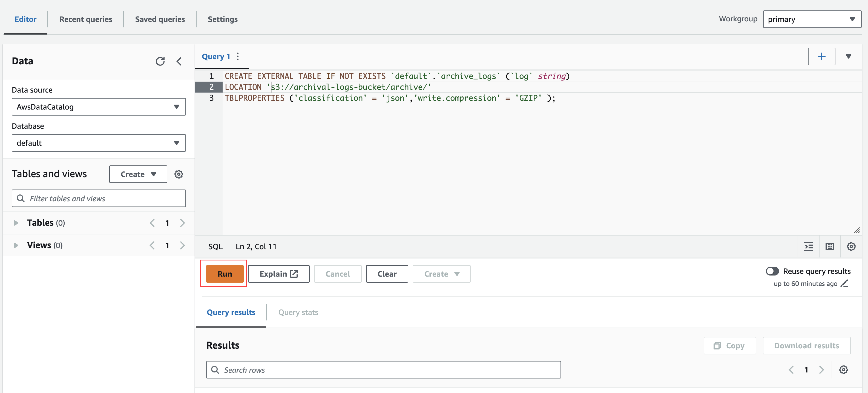Screen dimensions: 868x393
Task: Add a new query tab
Action: (x=821, y=56)
